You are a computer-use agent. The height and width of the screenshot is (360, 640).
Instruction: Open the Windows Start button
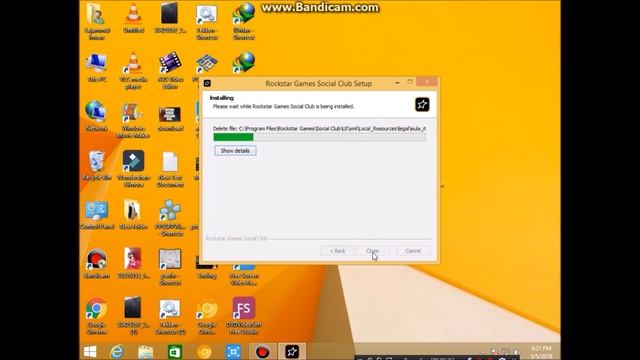pos(90,352)
